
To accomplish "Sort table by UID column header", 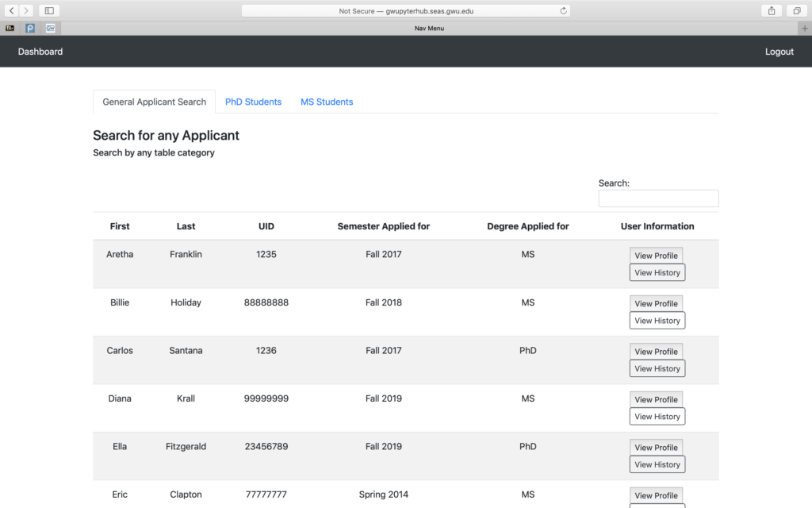I will click(x=266, y=226).
